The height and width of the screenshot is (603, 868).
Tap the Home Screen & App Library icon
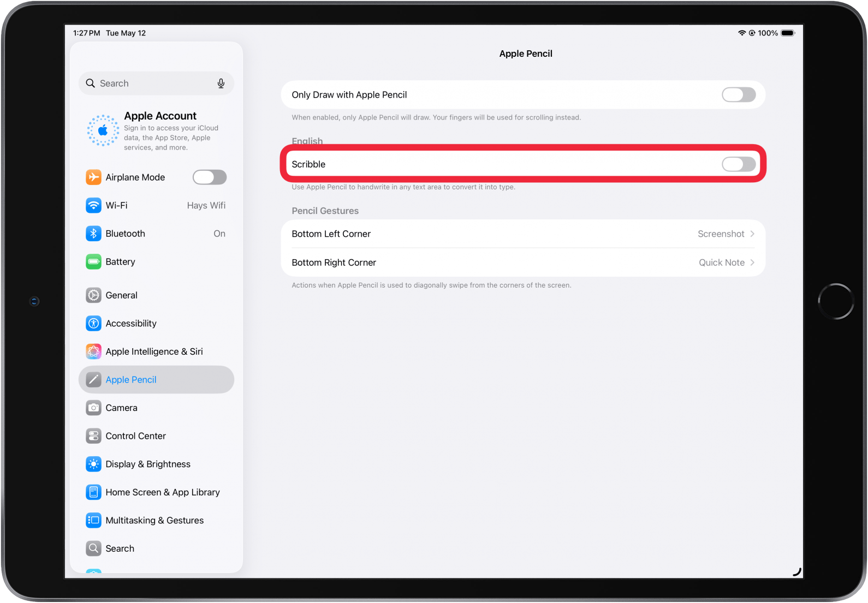[94, 492]
